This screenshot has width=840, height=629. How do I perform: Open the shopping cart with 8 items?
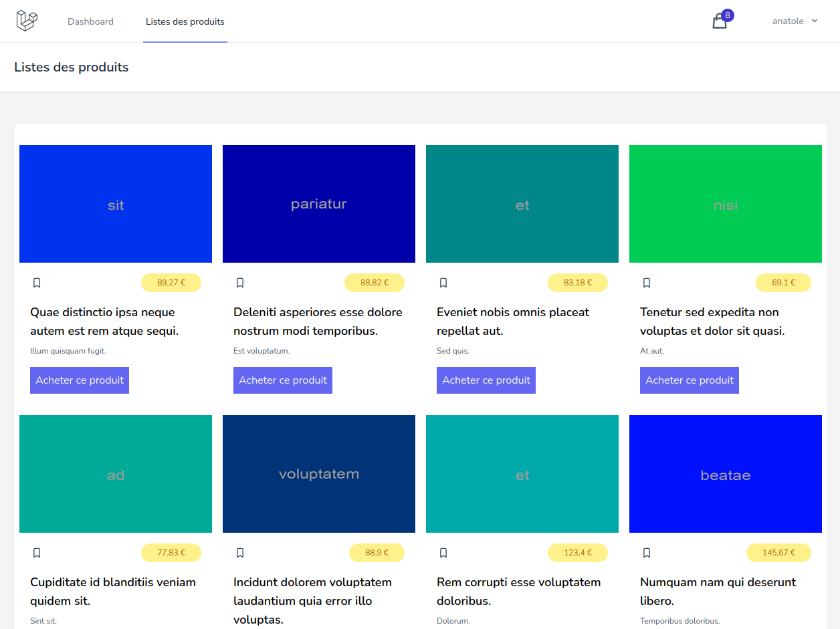point(719,22)
